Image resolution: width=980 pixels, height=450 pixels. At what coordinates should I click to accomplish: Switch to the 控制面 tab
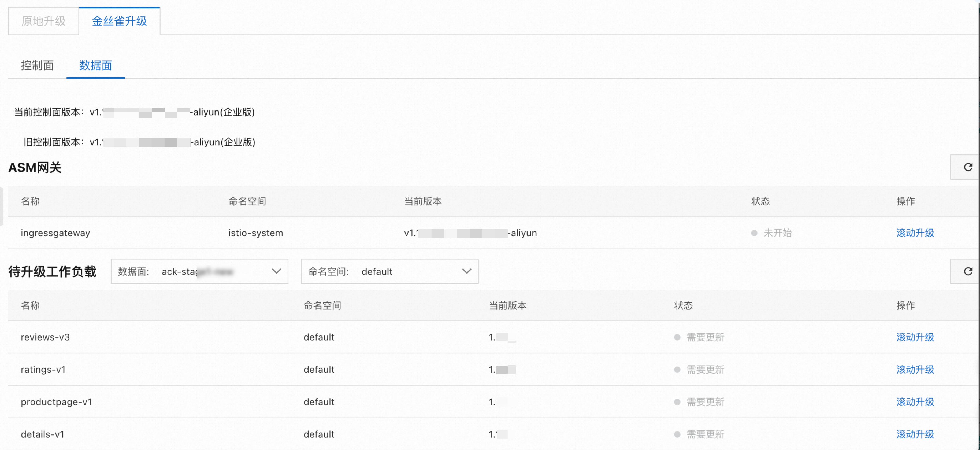point(37,65)
